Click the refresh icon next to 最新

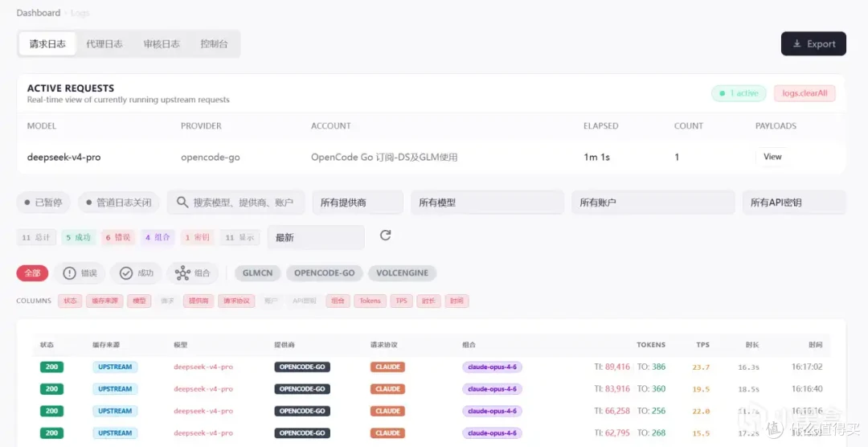coord(385,236)
